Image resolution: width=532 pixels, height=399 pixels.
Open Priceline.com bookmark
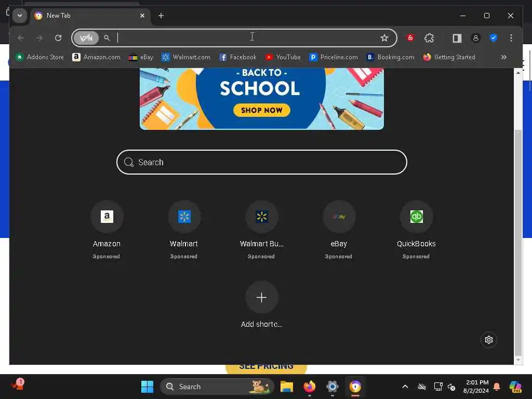point(334,57)
